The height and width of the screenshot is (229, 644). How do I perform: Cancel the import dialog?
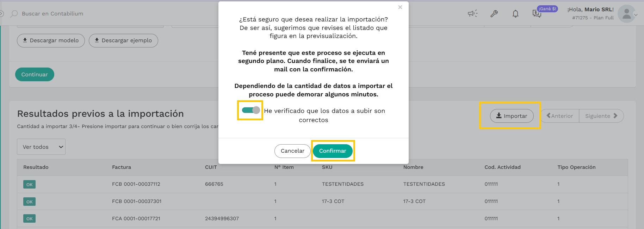(x=292, y=151)
